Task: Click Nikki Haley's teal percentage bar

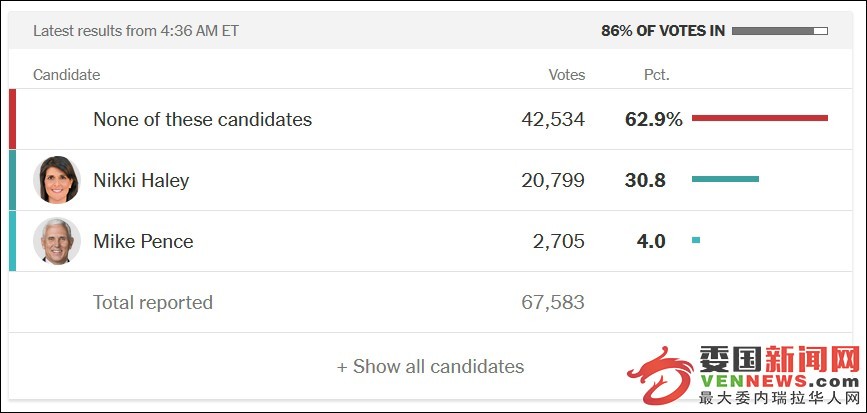Action: coord(725,179)
